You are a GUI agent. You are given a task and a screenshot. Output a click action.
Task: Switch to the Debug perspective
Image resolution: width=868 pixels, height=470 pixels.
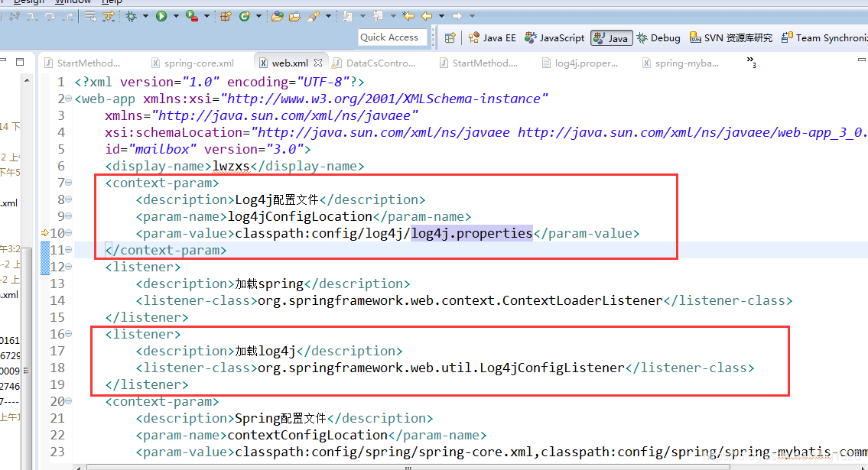[x=658, y=37]
